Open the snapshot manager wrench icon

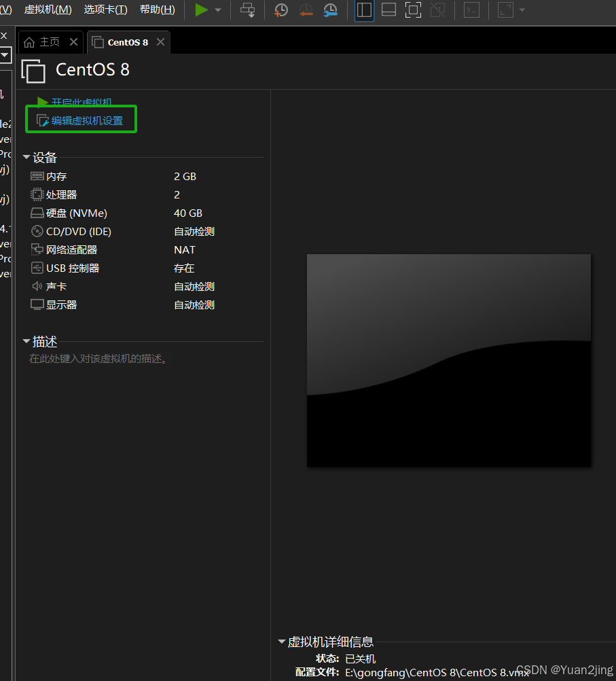tap(331, 10)
